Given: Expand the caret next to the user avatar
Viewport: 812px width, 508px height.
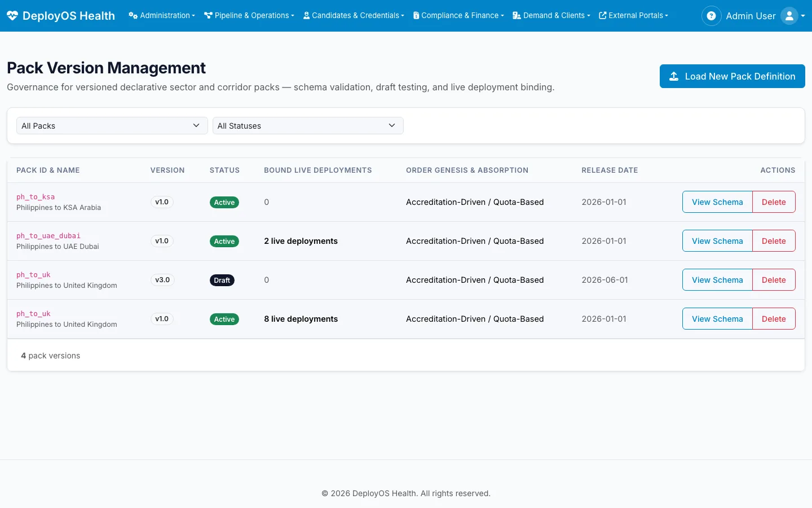Looking at the screenshot, I should (x=803, y=16).
